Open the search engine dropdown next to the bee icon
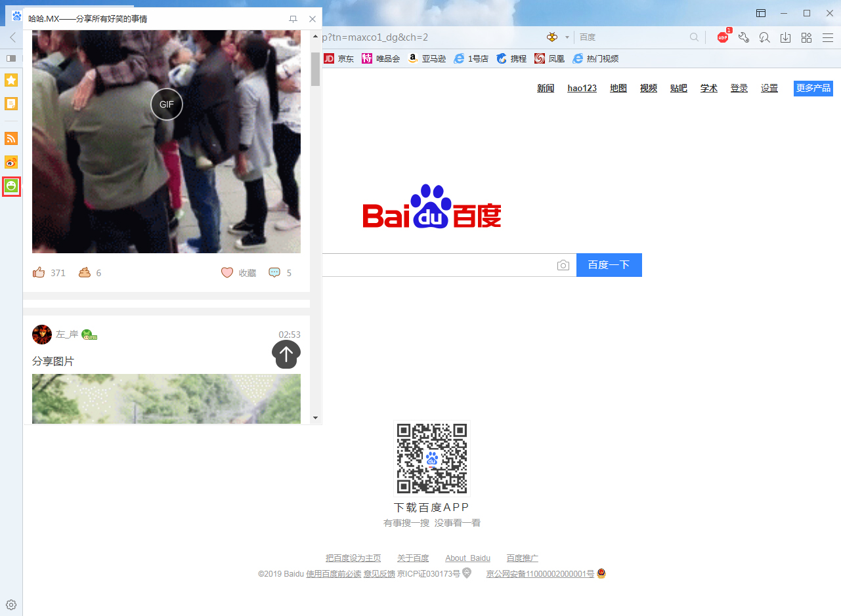The width and height of the screenshot is (841, 616). click(x=566, y=37)
